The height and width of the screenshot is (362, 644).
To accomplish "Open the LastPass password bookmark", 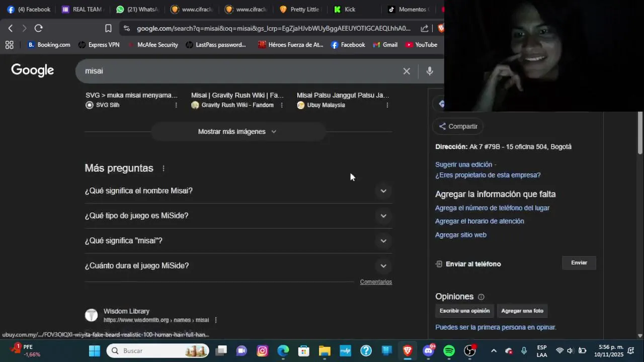I will 216,45.
